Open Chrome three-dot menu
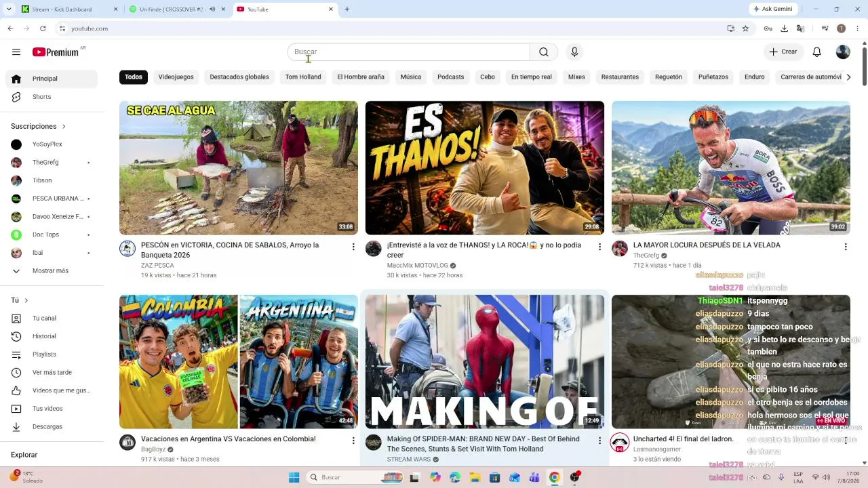Viewport: 868px width, 488px height. coord(857,28)
